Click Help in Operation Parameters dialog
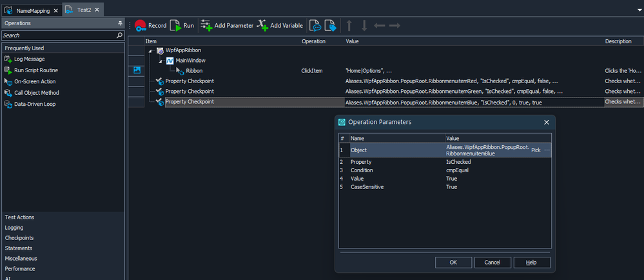 (531, 263)
